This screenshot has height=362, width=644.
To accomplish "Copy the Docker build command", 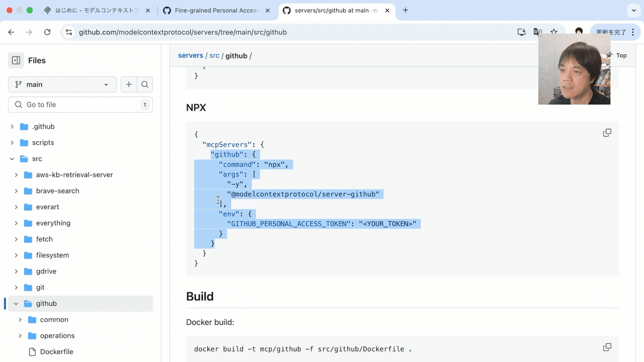I will pyautogui.click(x=607, y=347).
